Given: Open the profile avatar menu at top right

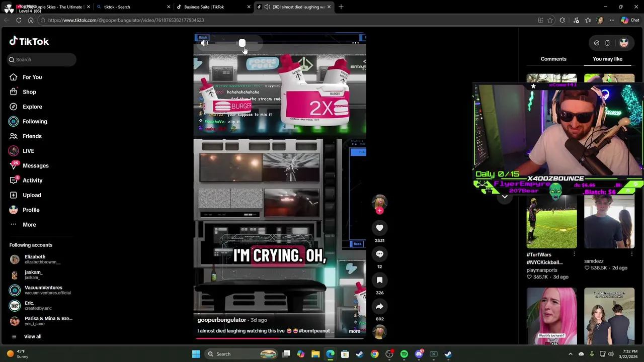Looking at the screenshot, I should (624, 43).
